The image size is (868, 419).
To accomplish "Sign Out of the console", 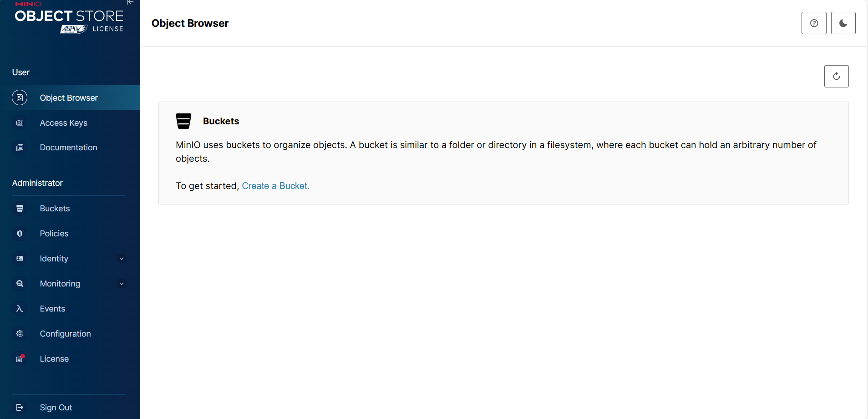I will [x=56, y=408].
